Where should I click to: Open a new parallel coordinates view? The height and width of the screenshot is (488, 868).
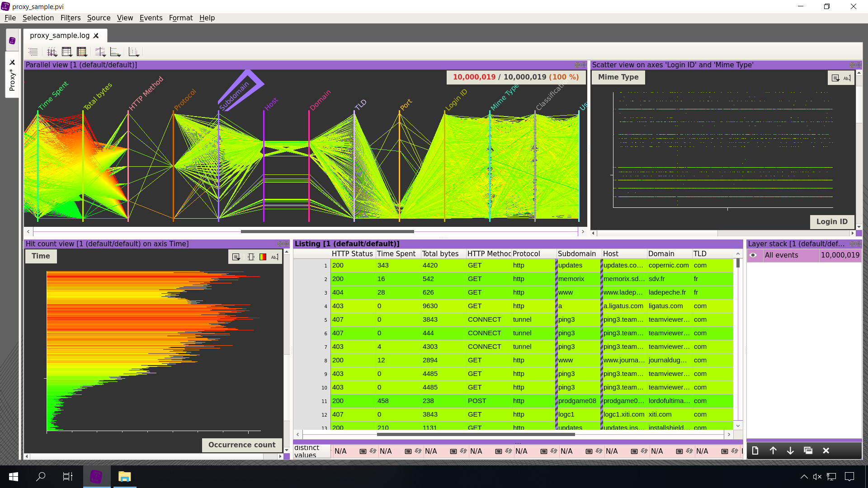(52, 52)
